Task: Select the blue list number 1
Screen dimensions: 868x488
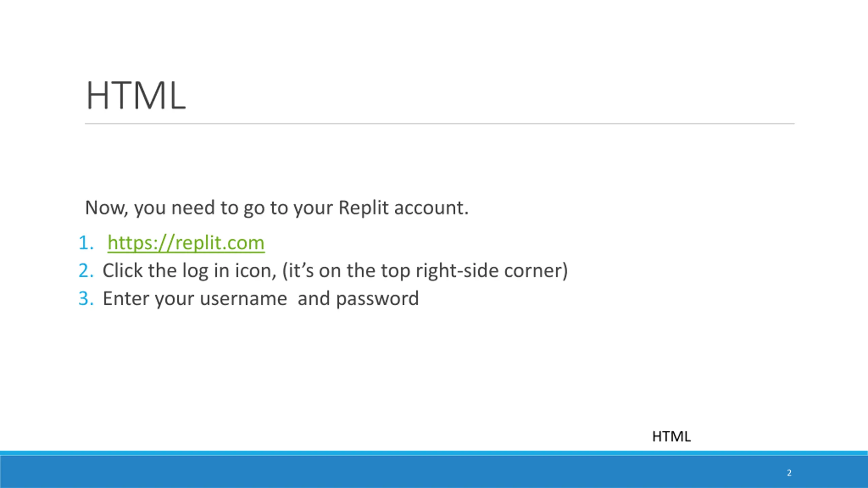Action: (85, 243)
